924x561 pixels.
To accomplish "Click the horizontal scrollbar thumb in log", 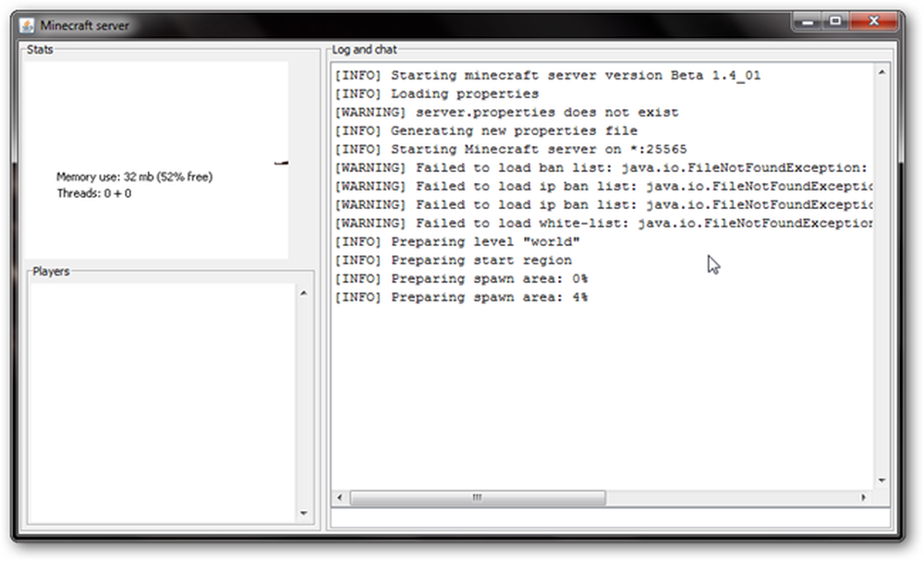I will pos(478,497).
